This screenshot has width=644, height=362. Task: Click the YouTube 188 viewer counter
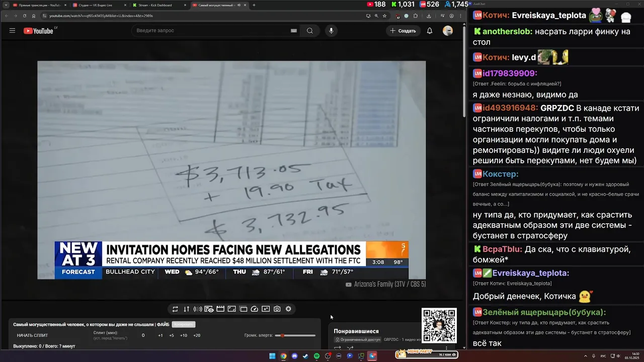coord(377,5)
